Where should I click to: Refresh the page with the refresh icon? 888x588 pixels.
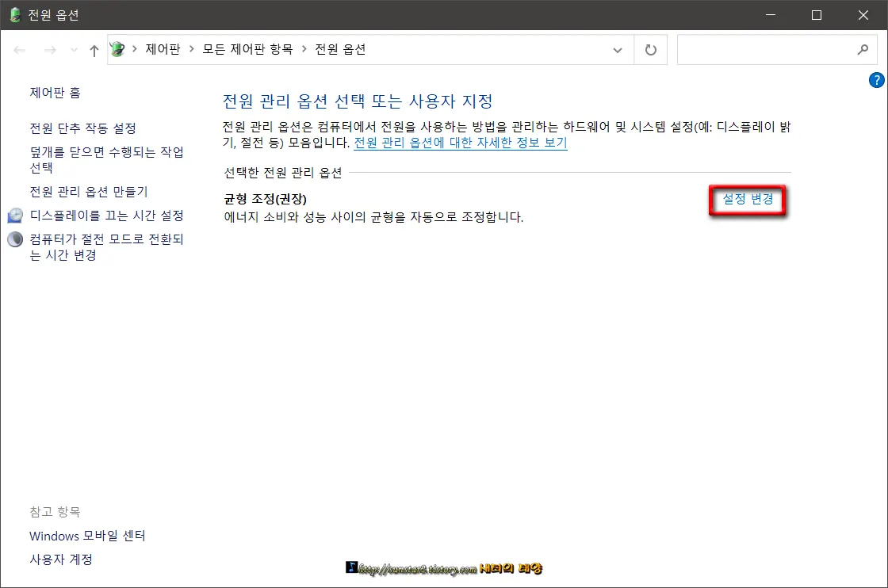[x=650, y=49]
